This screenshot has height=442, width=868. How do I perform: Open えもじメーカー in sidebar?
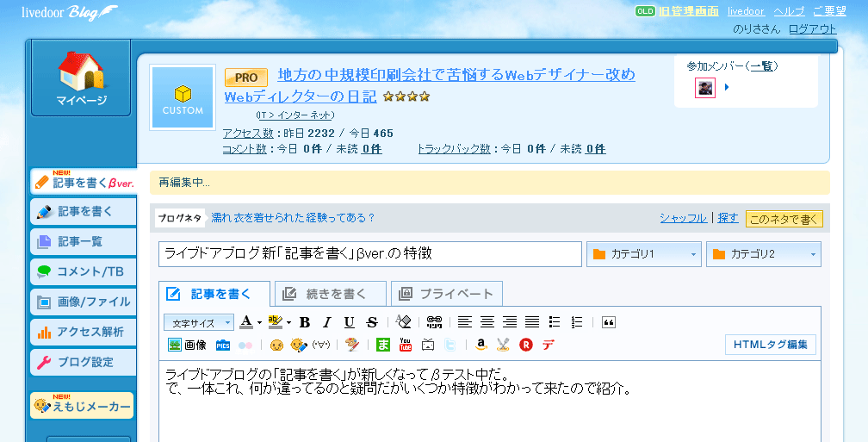(x=82, y=406)
